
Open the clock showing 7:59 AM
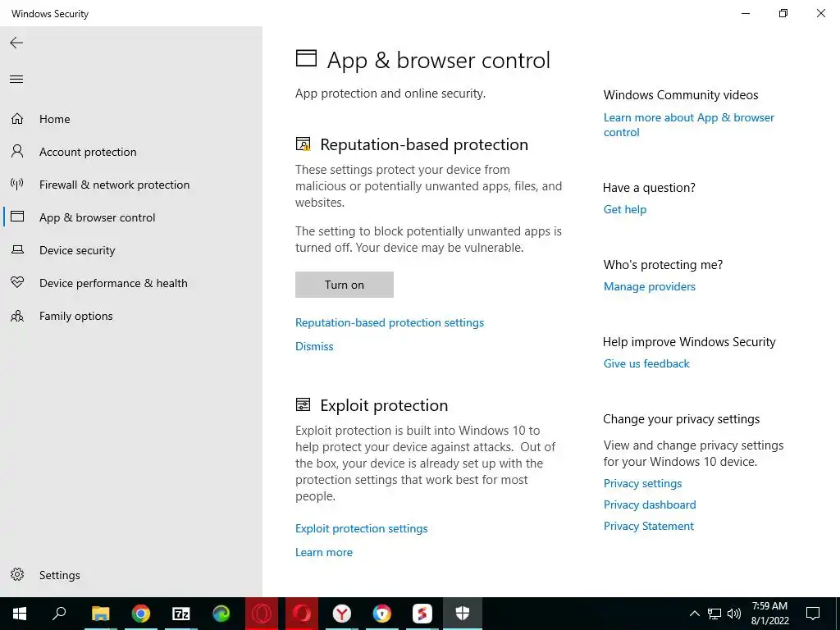[x=769, y=614]
